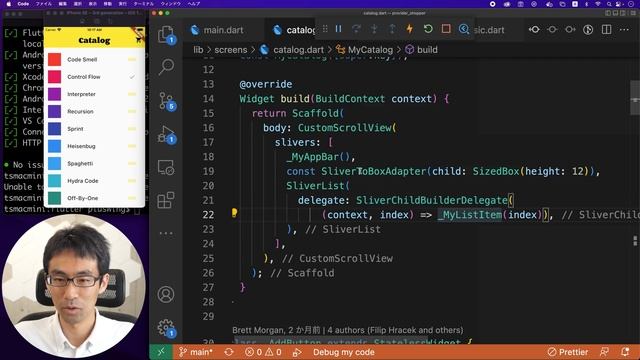Tap ADD for Recursion in simulator
This screenshot has width=640, height=360.
point(132,111)
